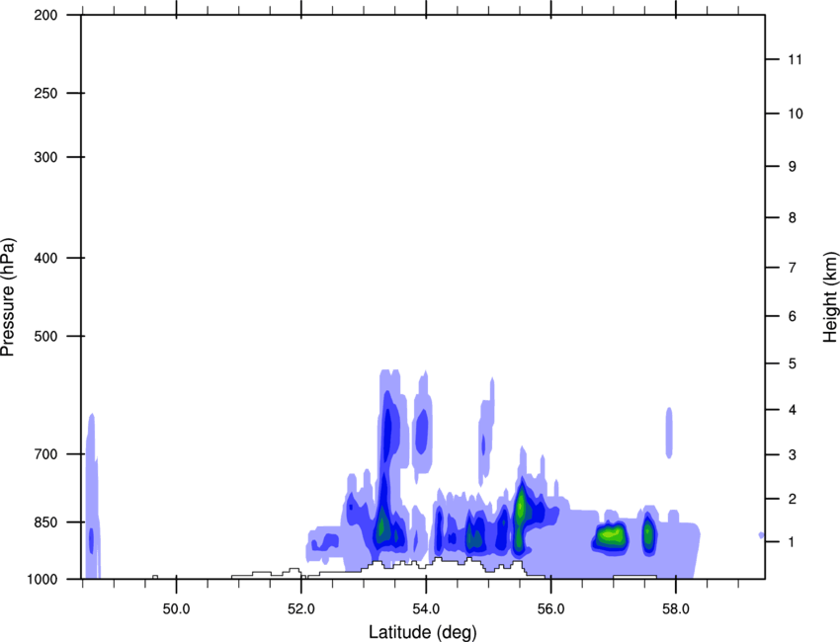Click the 400 pressure tick label

click(46, 258)
